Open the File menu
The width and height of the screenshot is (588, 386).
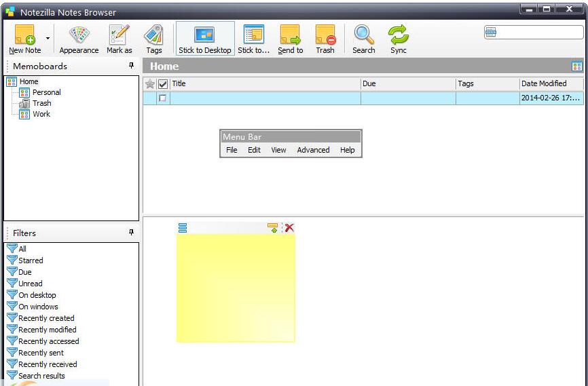pyautogui.click(x=232, y=150)
